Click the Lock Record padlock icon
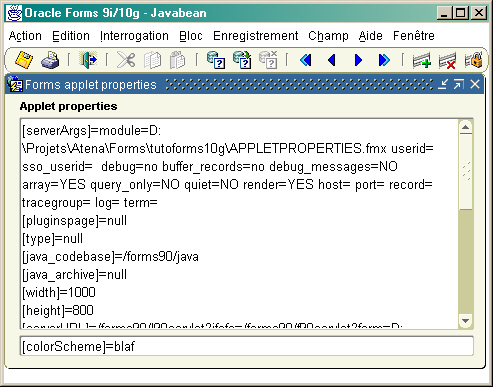 click(474, 60)
